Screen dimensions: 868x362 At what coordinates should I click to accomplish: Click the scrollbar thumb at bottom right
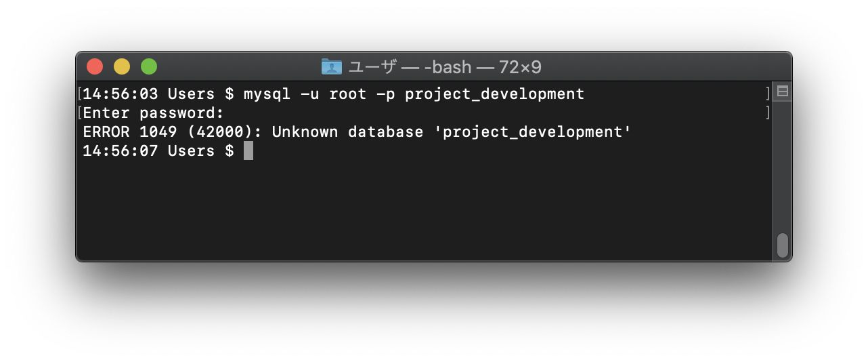pos(782,245)
